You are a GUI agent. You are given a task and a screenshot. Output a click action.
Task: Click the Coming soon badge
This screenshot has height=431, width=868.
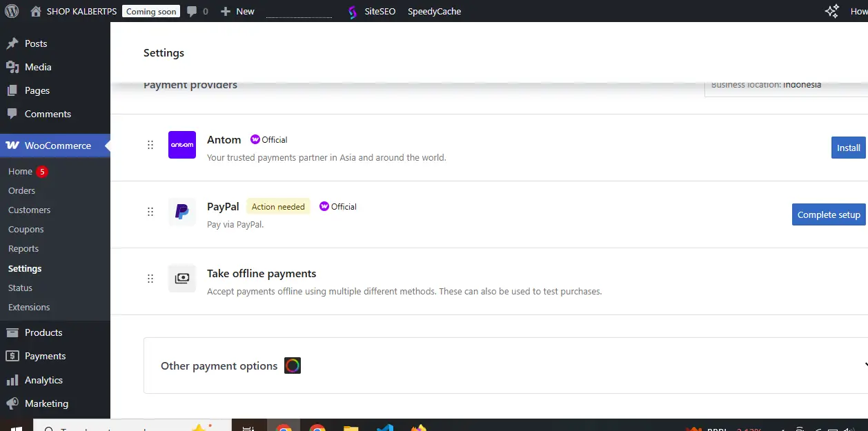(x=151, y=11)
